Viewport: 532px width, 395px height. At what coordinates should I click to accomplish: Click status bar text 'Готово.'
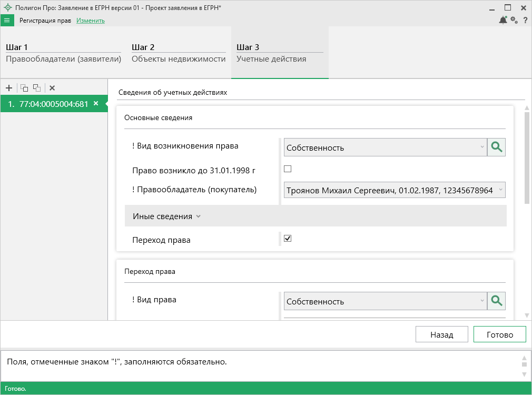(x=15, y=389)
